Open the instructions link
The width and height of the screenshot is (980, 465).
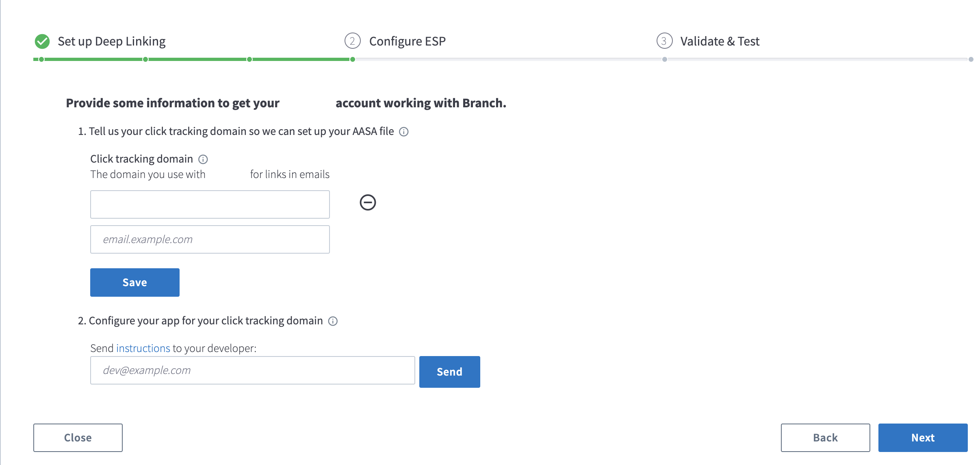143,348
